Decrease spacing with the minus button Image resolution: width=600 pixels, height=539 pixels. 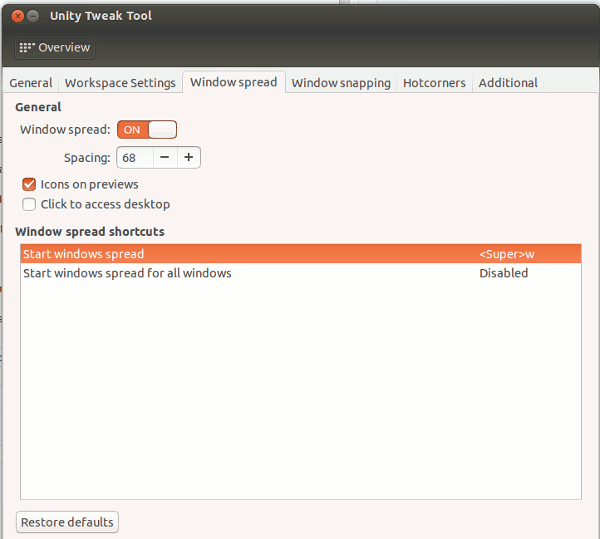tap(165, 158)
